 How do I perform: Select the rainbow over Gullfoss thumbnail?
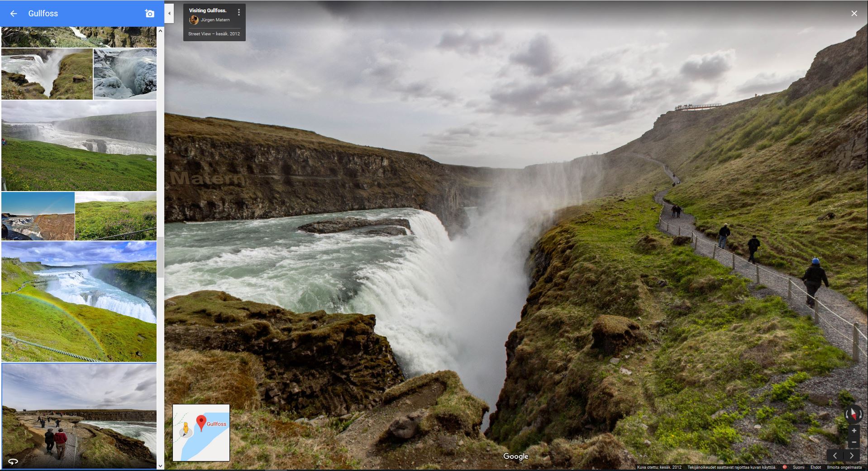79,301
